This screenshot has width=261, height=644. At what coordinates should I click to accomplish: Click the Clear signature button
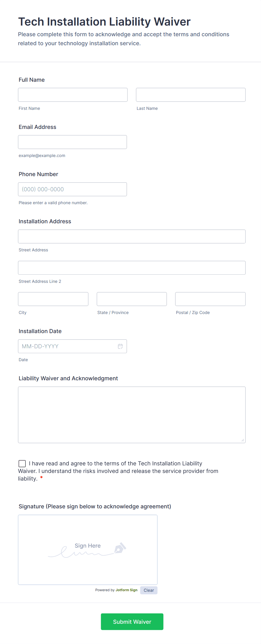tap(148, 590)
